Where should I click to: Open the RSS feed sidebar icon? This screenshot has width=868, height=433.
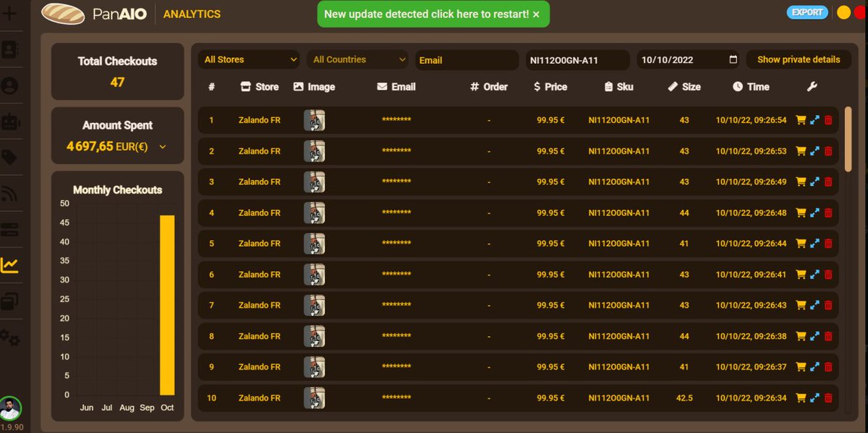pos(10,193)
